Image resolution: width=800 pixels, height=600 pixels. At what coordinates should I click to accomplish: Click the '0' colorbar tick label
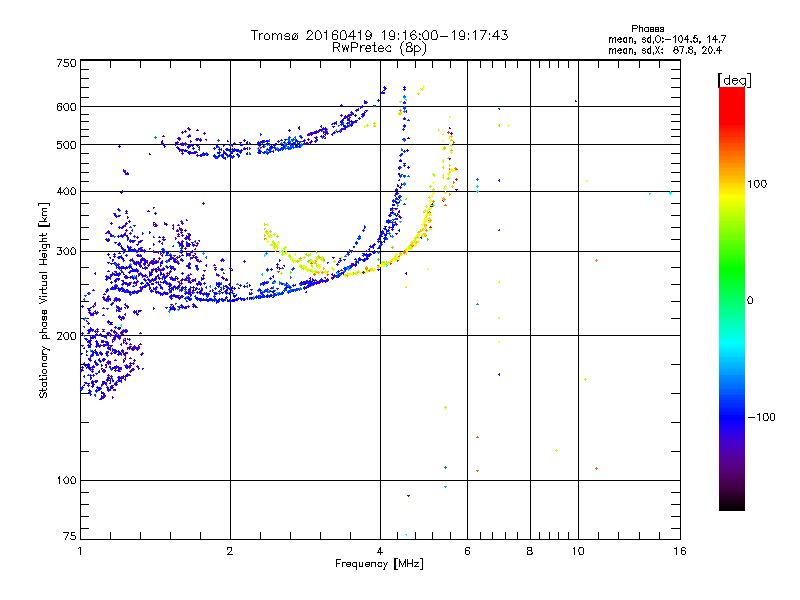pos(750,301)
